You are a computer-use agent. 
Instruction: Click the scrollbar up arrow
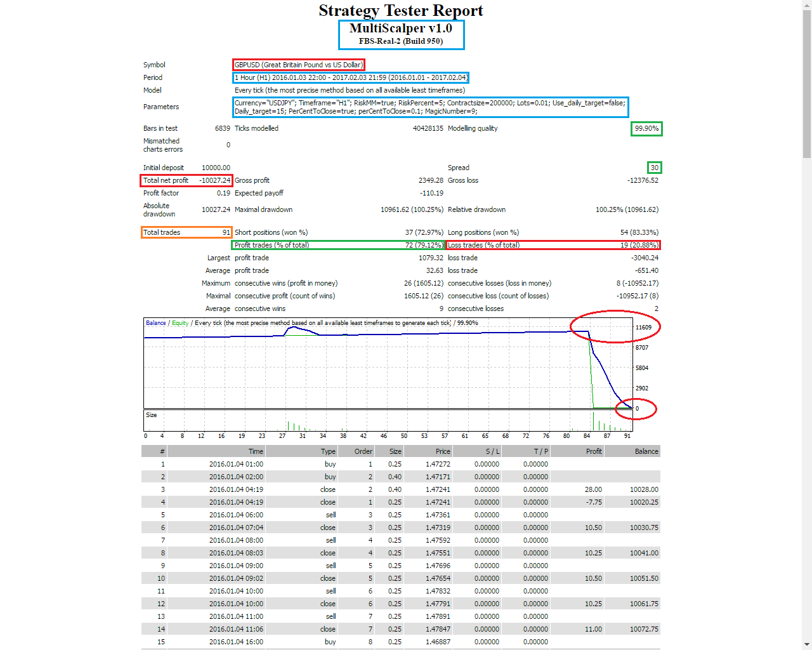(x=806, y=5)
